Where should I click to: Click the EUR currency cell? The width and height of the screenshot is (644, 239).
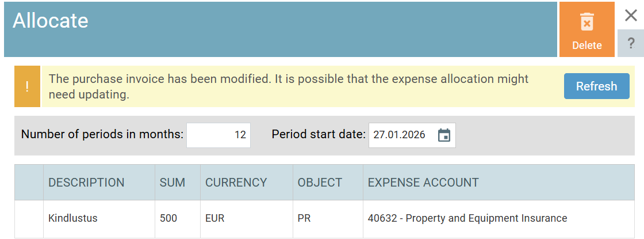tap(247, 218)
